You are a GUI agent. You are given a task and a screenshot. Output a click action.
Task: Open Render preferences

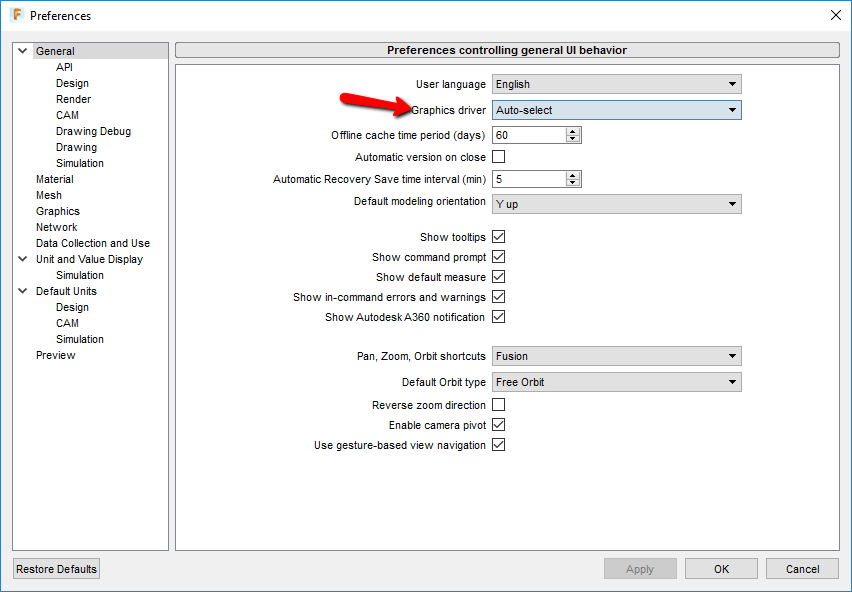point(73,99)
